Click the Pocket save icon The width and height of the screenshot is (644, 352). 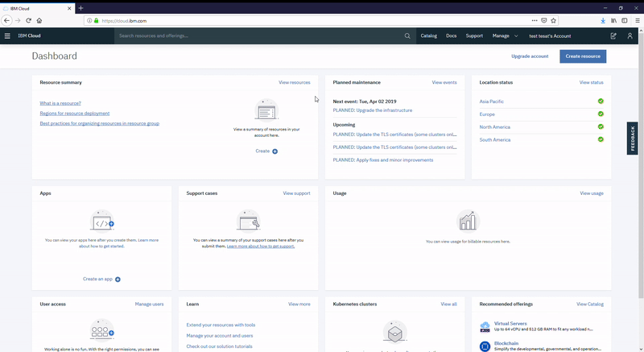(544, 20)
